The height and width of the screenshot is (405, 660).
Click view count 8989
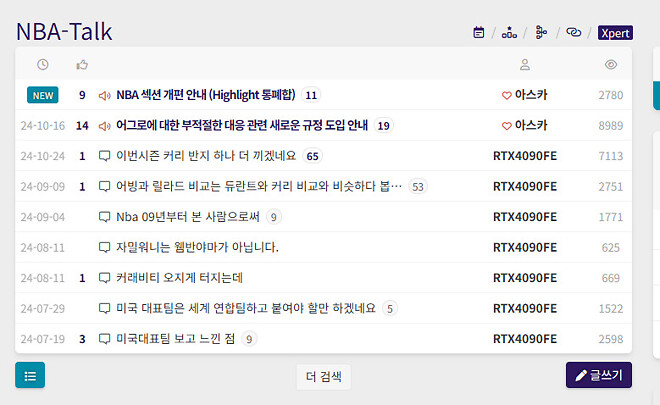pos(611,125)
